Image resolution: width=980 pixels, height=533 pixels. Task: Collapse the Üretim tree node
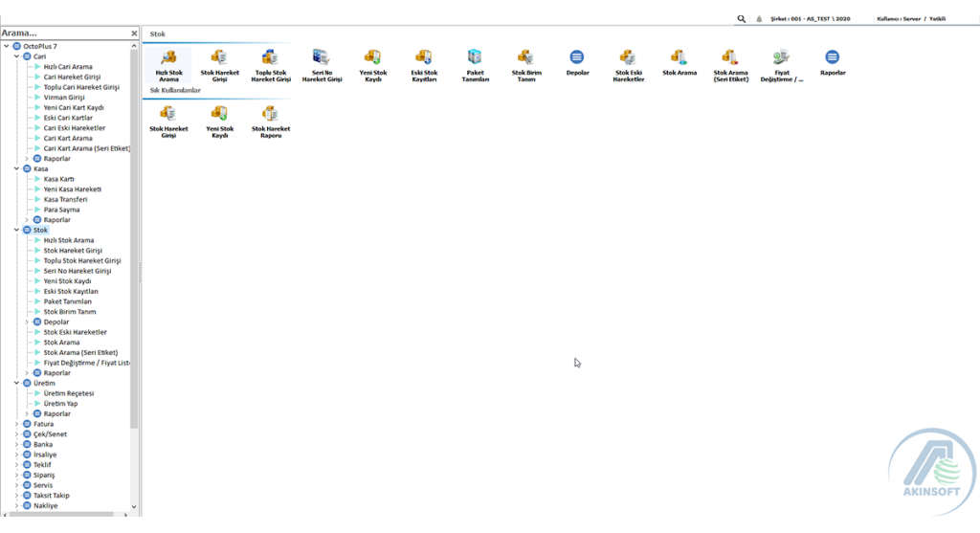click(17, 383)
